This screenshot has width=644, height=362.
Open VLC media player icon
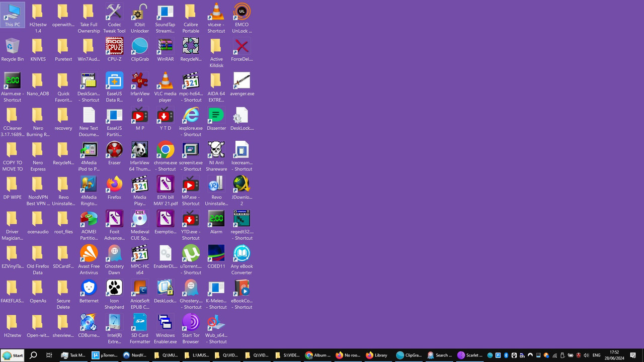click(166, 87)
